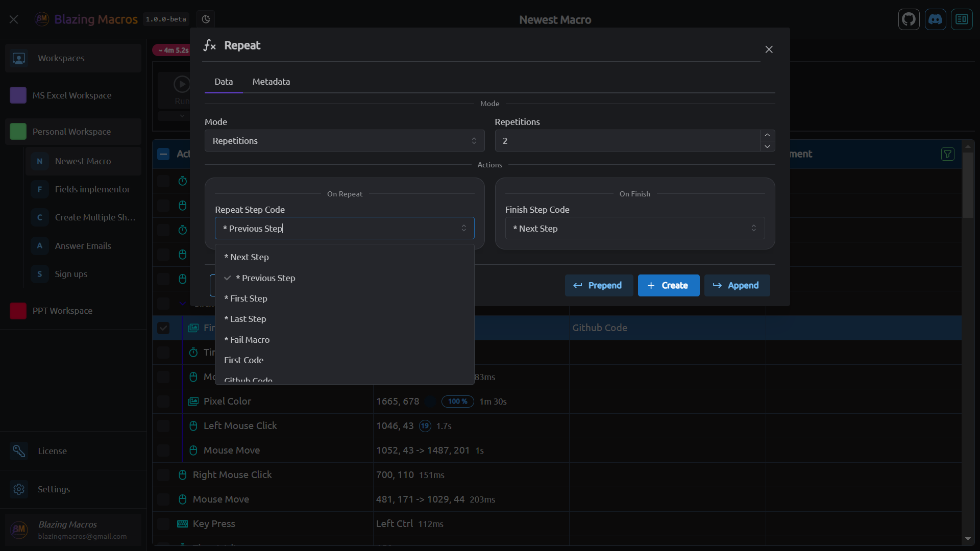Check the Mouse Move 1052 row checkbox
Screen dimensions: 980x551
tap(163, 450)
